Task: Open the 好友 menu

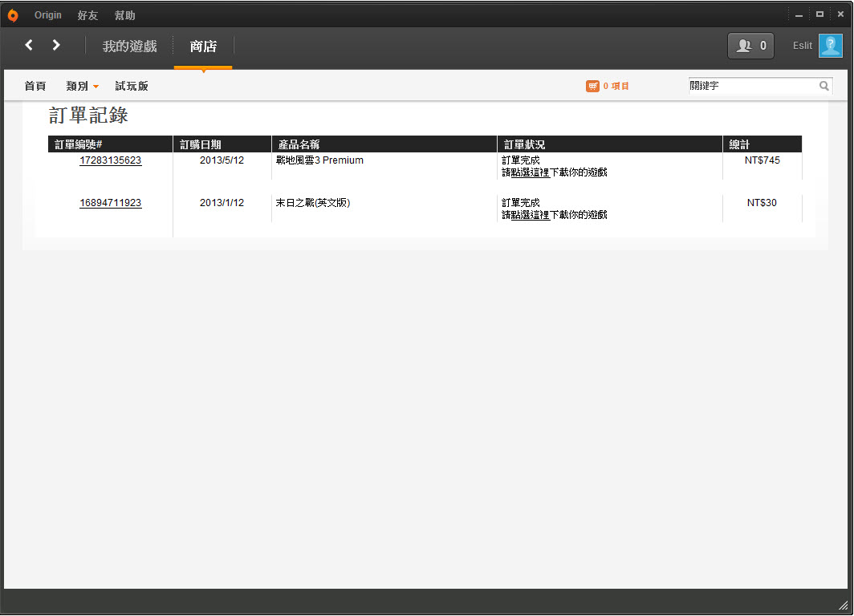Action: pyautogui.click(x=87, y=15)
